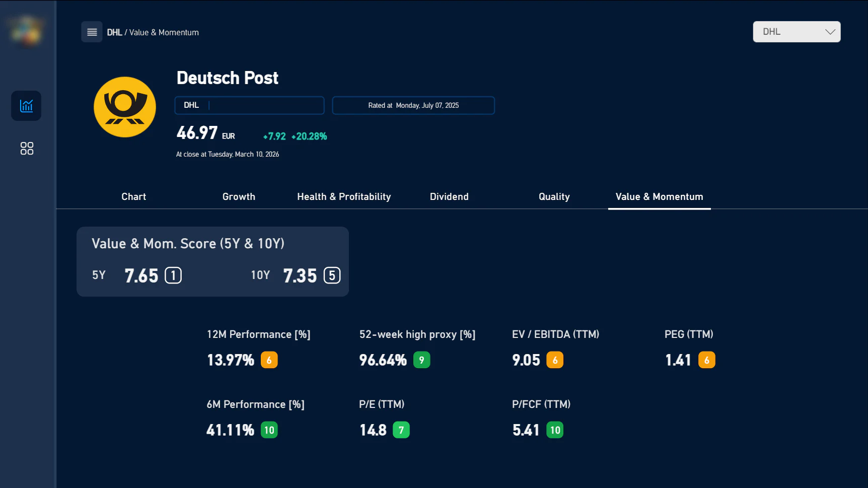868x488 pixels.
Task: Click the 46.97 share price
Action: click(197, 133)
